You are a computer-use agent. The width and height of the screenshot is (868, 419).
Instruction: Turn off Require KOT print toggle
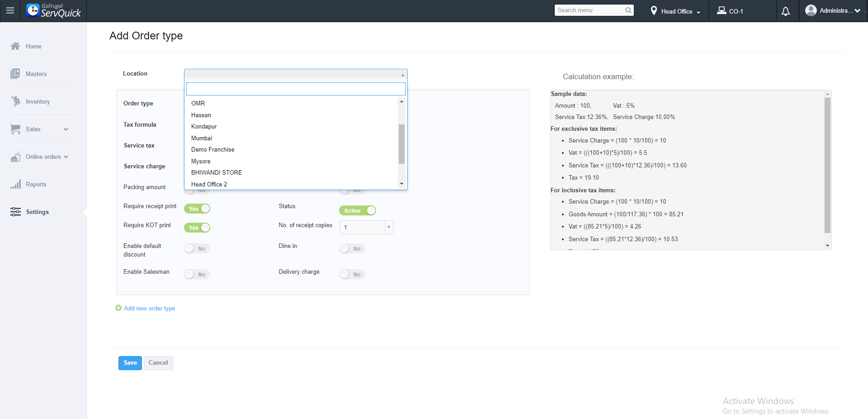(197, 228)
